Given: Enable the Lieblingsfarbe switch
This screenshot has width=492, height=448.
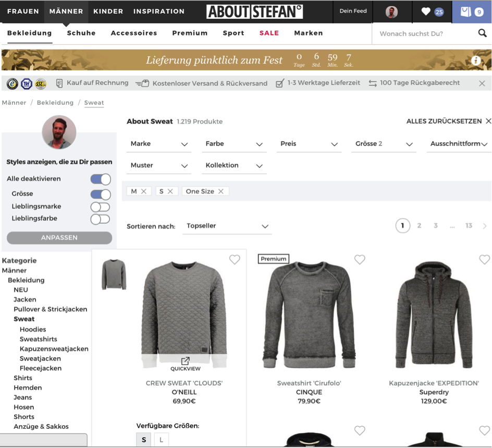Looking at the screenshot, I should [100, 219].
